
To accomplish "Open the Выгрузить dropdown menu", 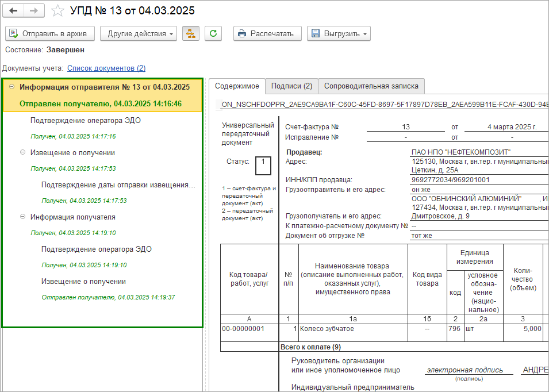I will coord(339,33).
